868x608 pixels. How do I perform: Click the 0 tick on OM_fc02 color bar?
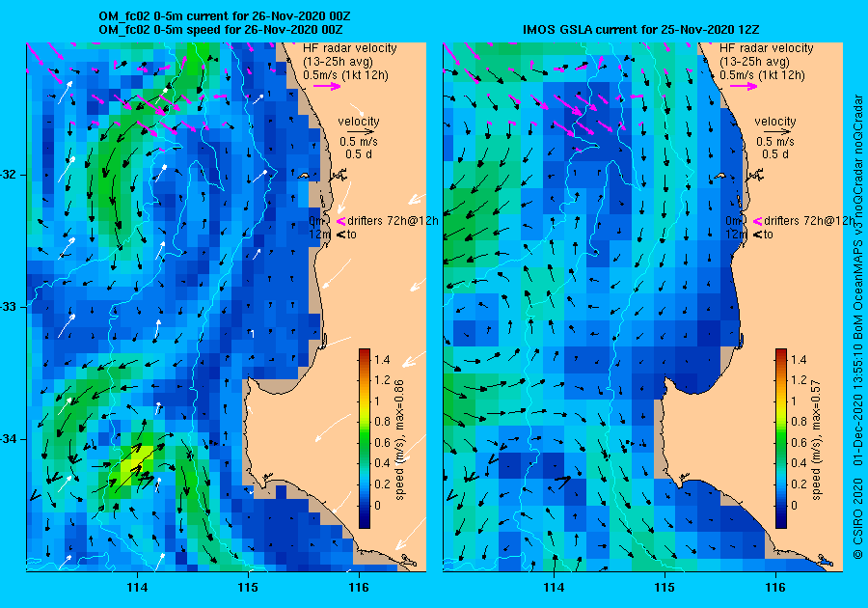pyautogui.click(x=377, y=505)
